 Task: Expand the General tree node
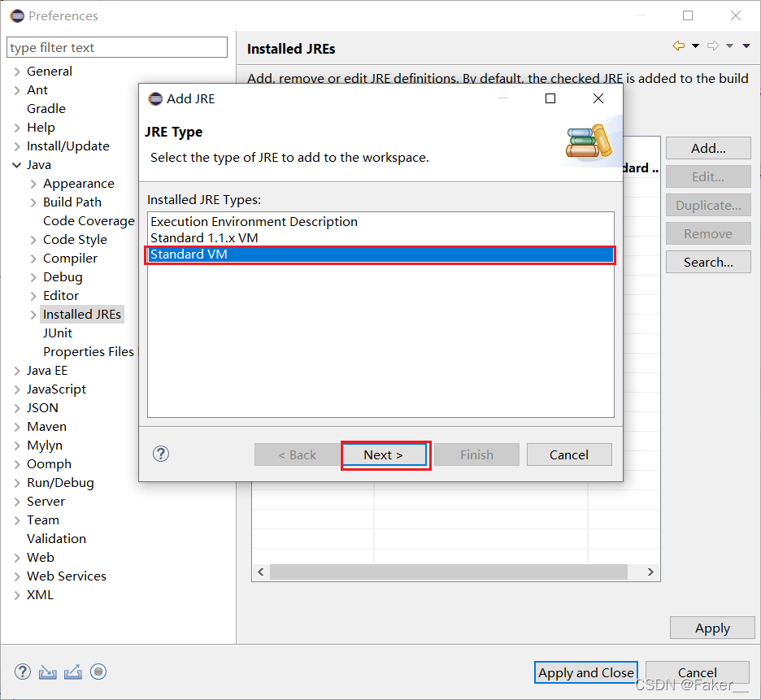click(17, 72)
